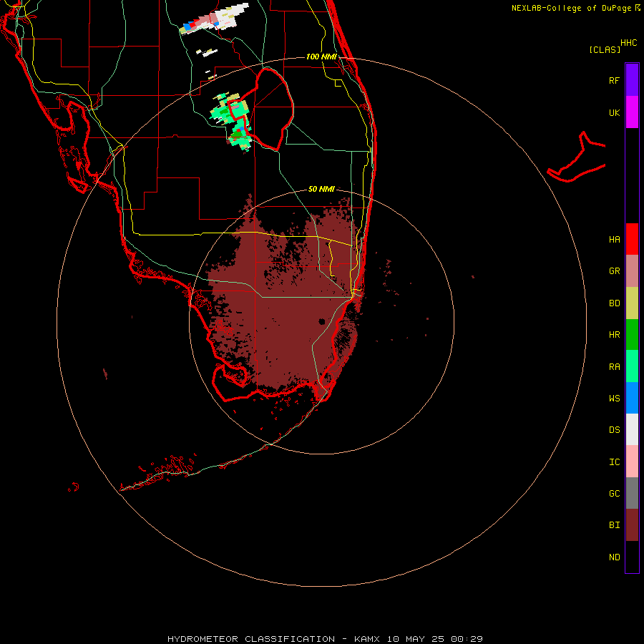Click the HA legend label
The width and height of the screenshot is (644, 644).
coord(614,240)
